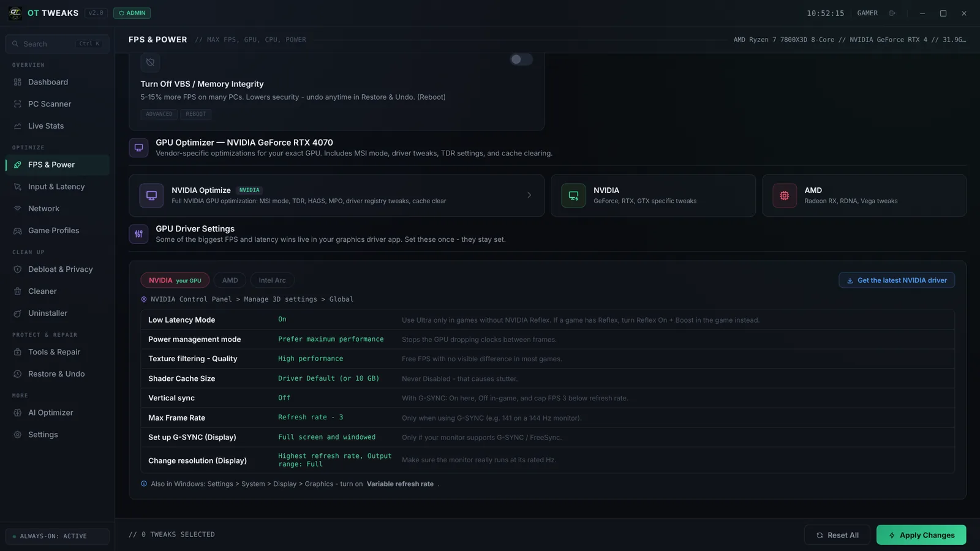This screenshot has width=980, height=551.
Task: Switch to the AMD driver settings tab
Action: click(x=230, y=280)
